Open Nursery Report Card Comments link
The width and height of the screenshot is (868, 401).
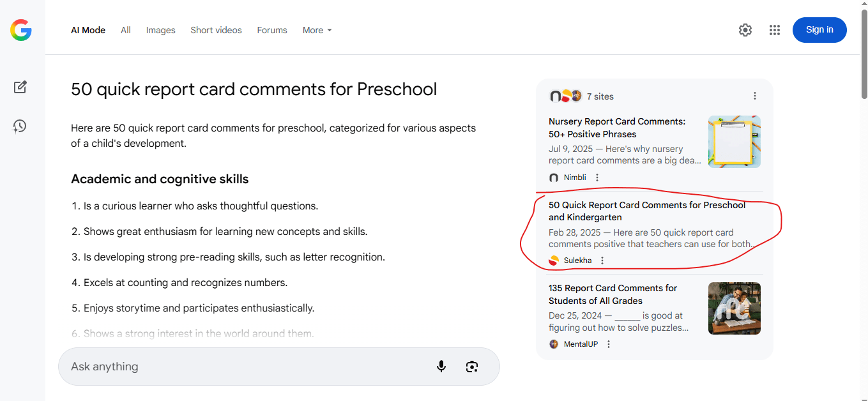[x=616, y=128]
